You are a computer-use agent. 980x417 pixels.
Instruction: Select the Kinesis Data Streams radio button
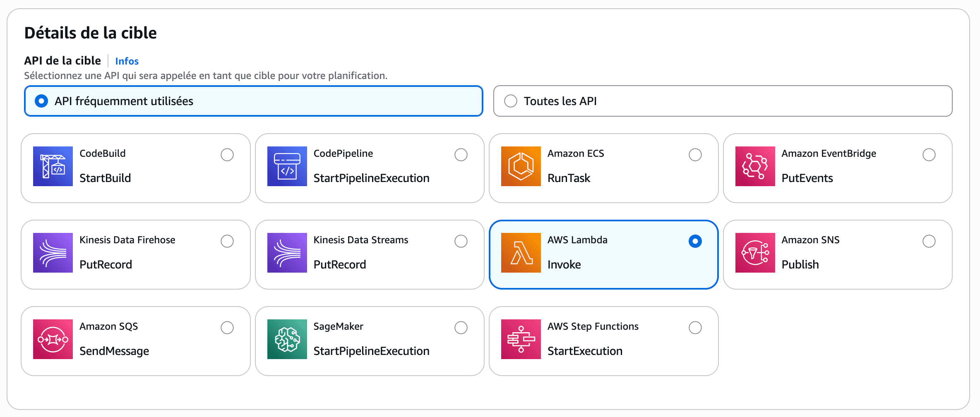tap(461, 241)
